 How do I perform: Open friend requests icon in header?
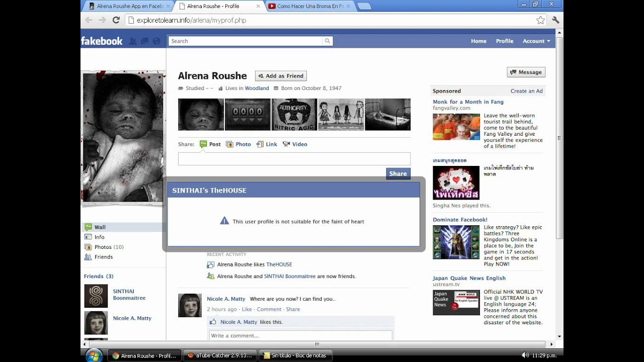coord(133,41)
